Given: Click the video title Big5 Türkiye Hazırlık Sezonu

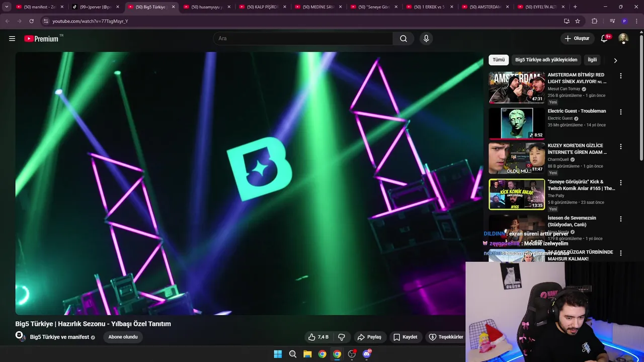Looking at the screenshot, I should tap(93, 324).
